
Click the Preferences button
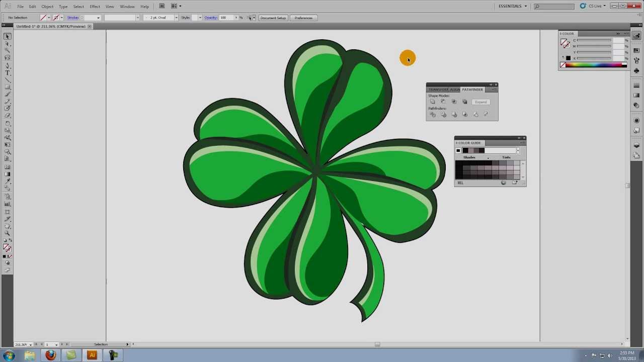point(303,18)
